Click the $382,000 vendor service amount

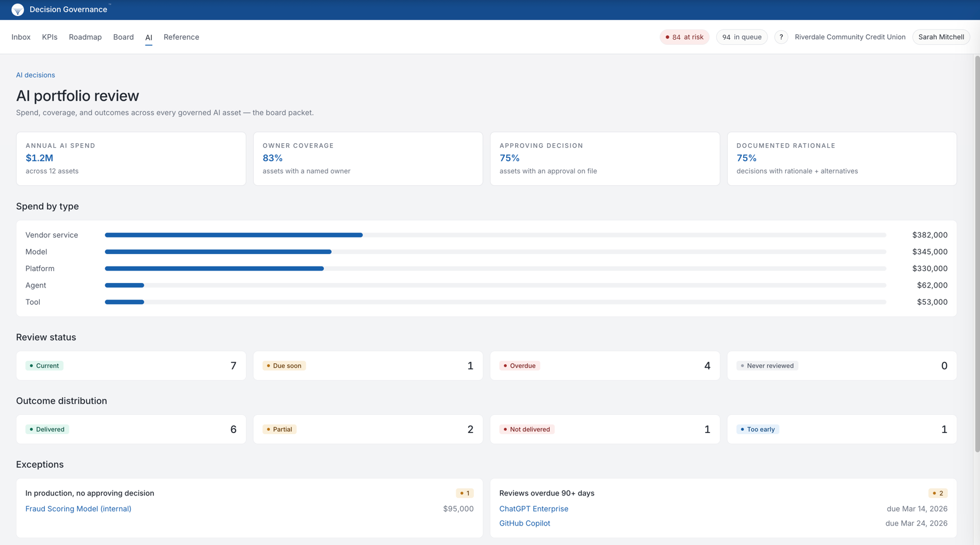click(929, 235)
